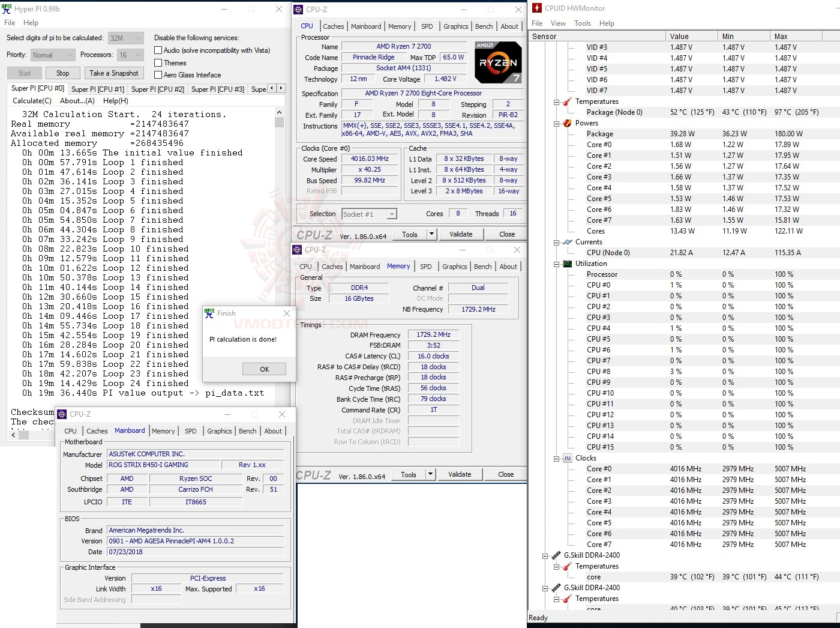Open the Hyper PI File menu
Image resolution: width=840 pixels, height=628 pixels.
[10, 23]
